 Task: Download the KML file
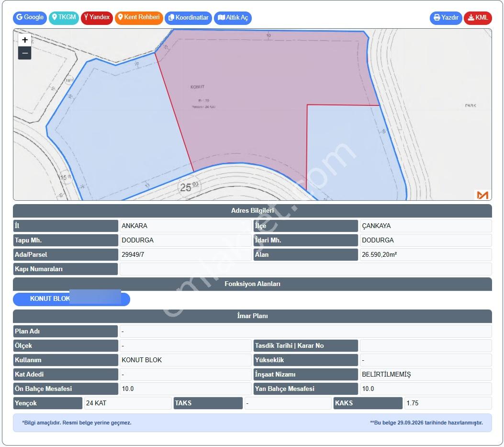click(x=478, y=18)
